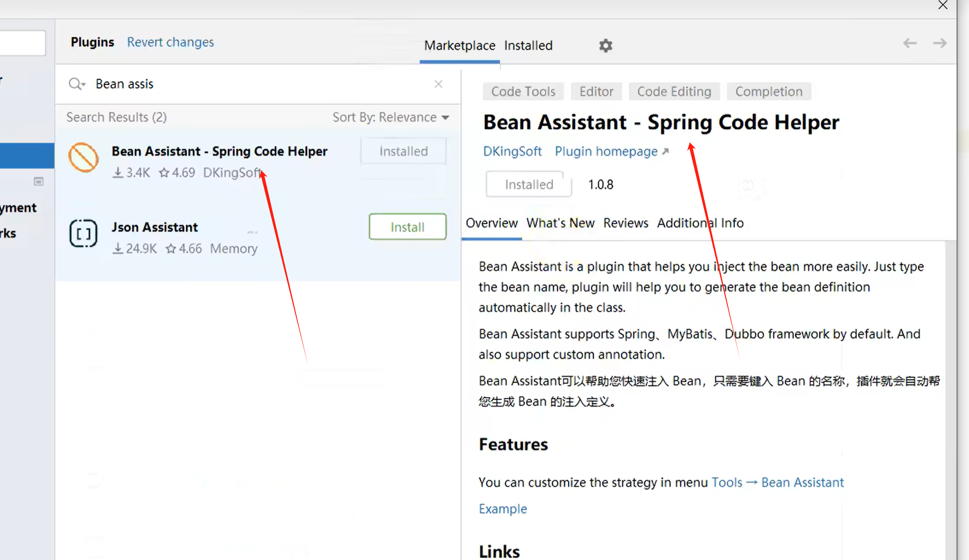Click the Json Assistant plugin icon

click(x=83, y=233)
